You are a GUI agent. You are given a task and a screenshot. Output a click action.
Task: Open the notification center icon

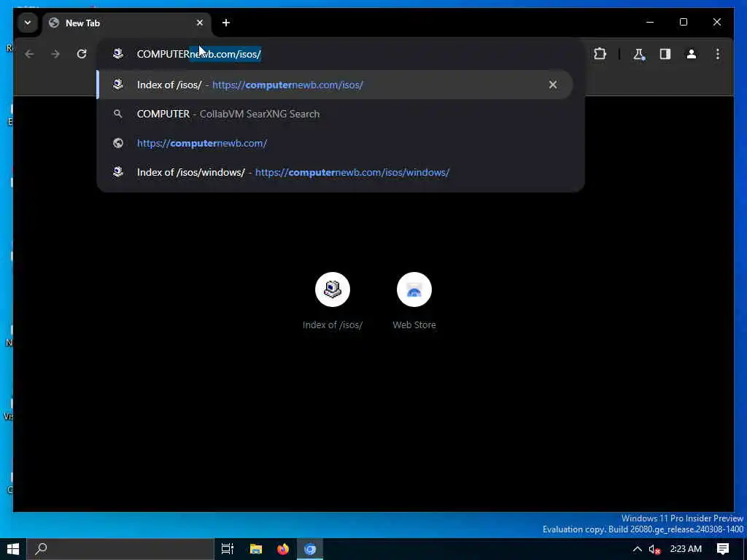(x=723, y=549)
